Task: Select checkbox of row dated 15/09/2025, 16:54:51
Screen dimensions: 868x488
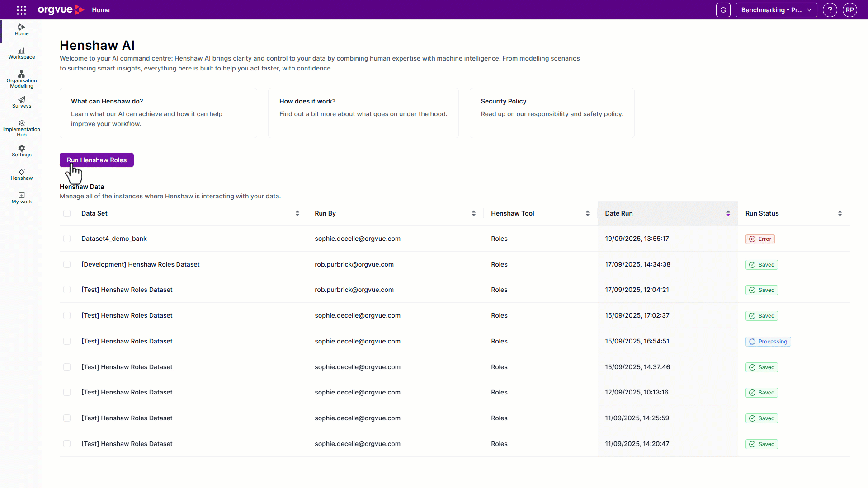Action: point(67,341)
